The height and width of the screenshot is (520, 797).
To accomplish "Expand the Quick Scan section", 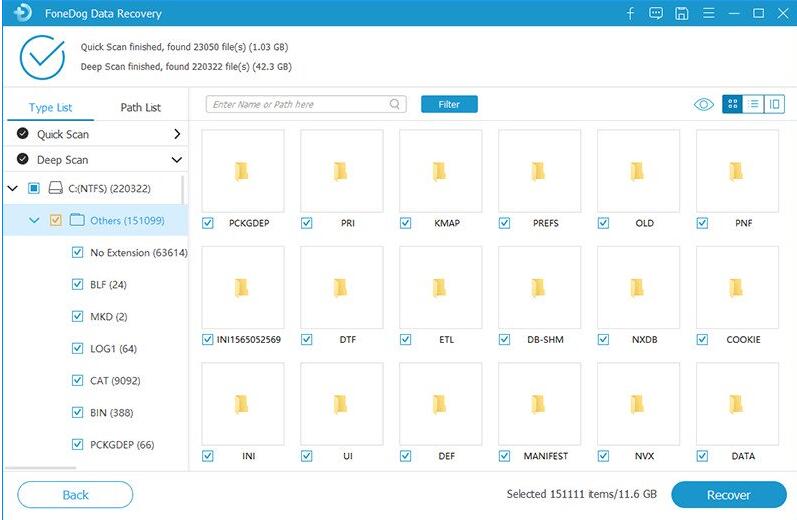I will coord(177,134).
